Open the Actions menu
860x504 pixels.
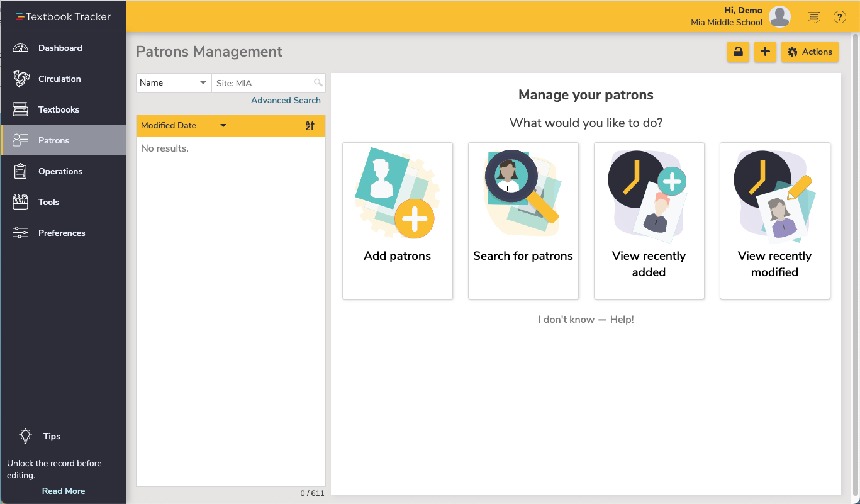click(810, 52)
